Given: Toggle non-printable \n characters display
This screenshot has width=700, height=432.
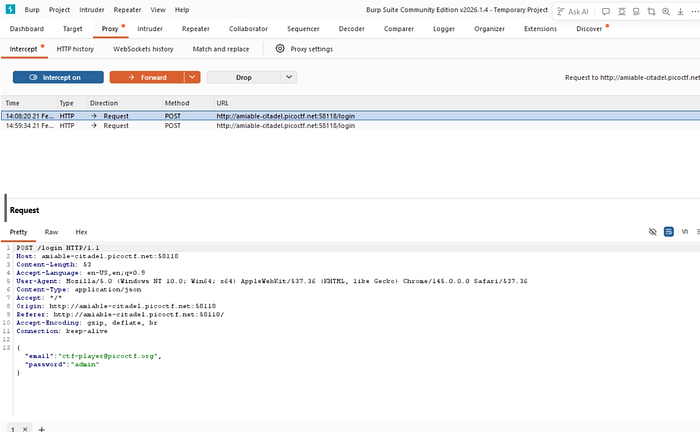Looking at the screenshot, I should tap(685, 231).
